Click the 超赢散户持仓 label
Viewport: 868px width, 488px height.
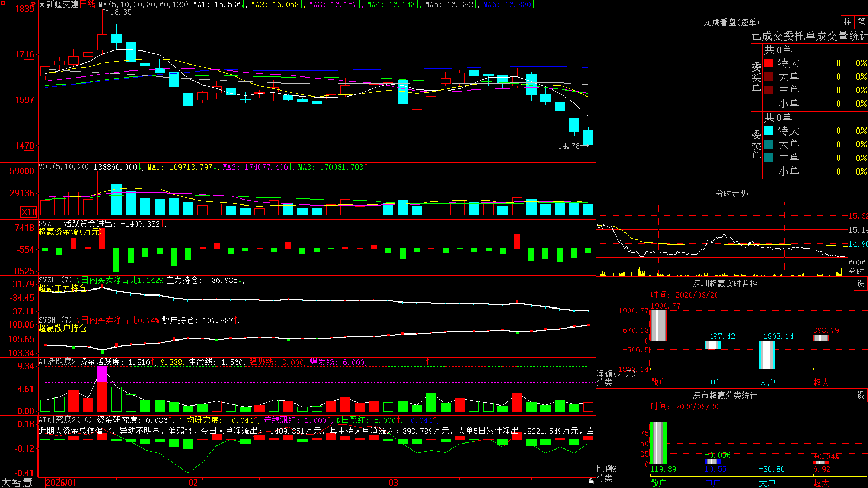click(62, 328)
